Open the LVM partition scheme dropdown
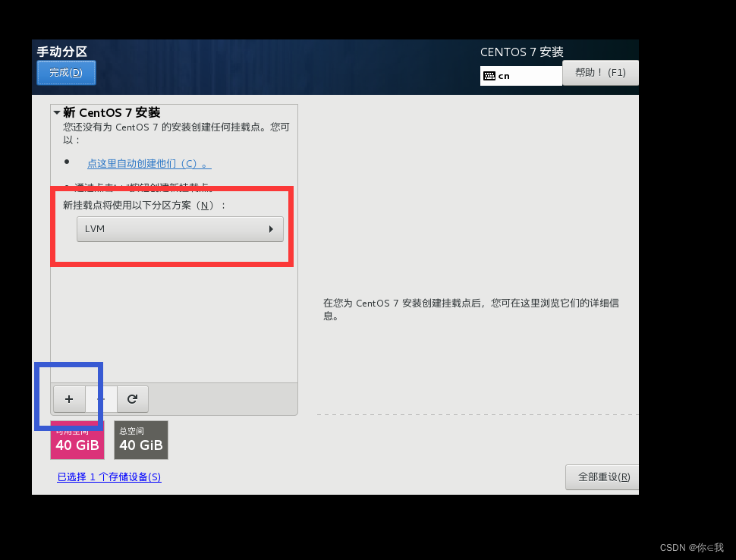Screen dimensions: 736x560 coord(180,229)
